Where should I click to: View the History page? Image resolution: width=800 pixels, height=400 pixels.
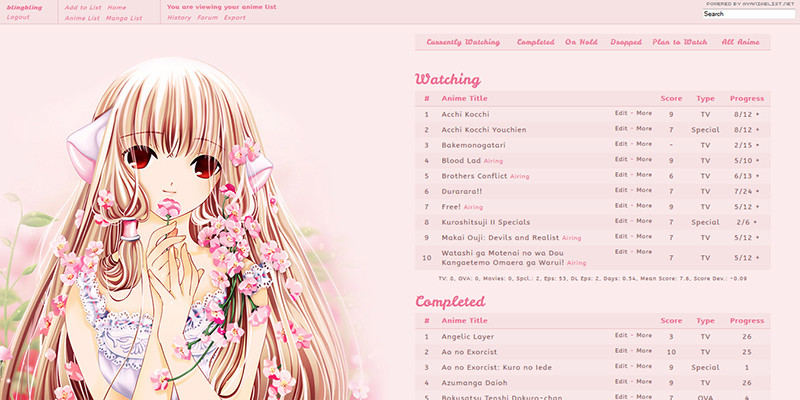(x=179, y=18)
